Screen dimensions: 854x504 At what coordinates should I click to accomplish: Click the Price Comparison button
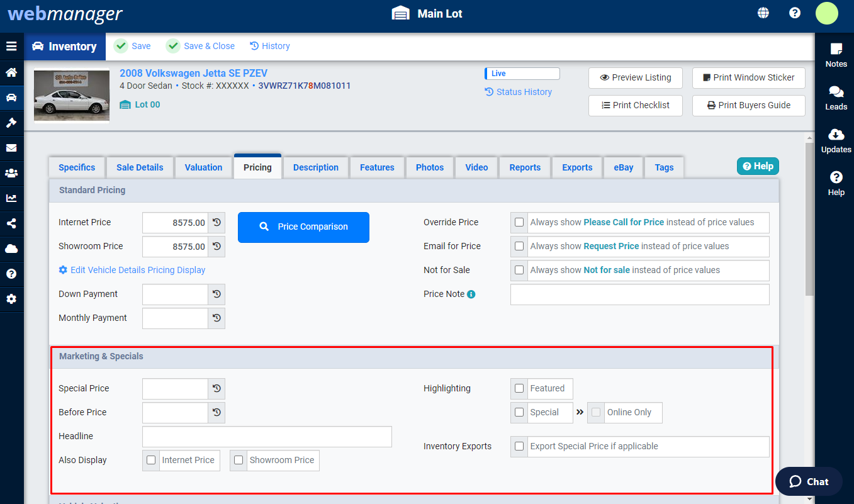pos(303,227)
